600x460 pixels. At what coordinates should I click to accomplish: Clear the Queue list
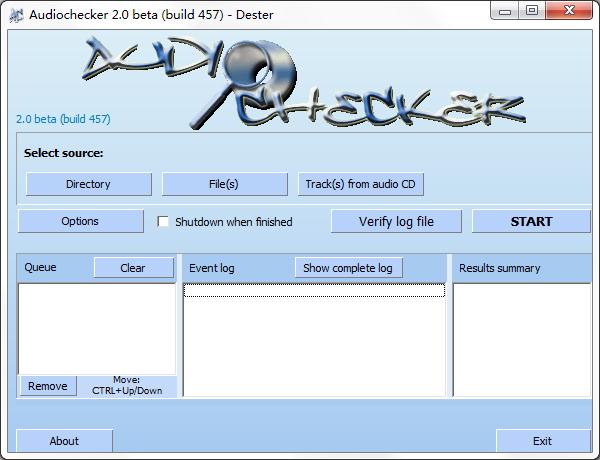(x=133, y=268)
